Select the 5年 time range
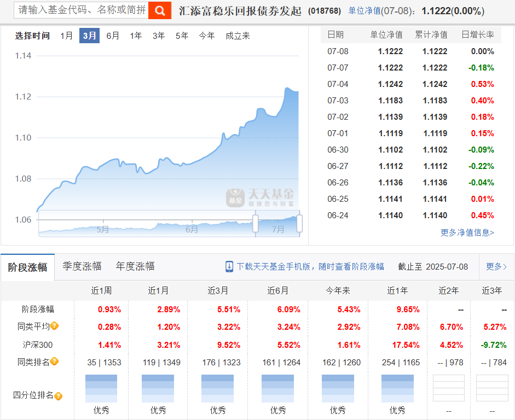Screen dimensions: 515x420 coord(182,36)
